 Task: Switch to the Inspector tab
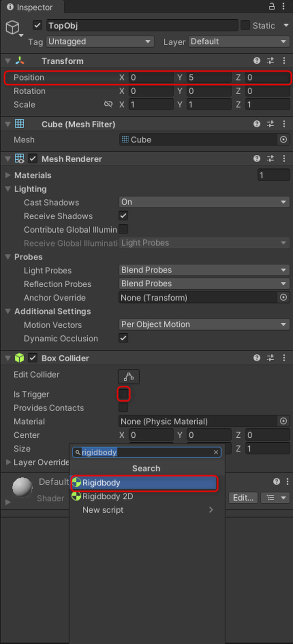click(x=29, y=7)
